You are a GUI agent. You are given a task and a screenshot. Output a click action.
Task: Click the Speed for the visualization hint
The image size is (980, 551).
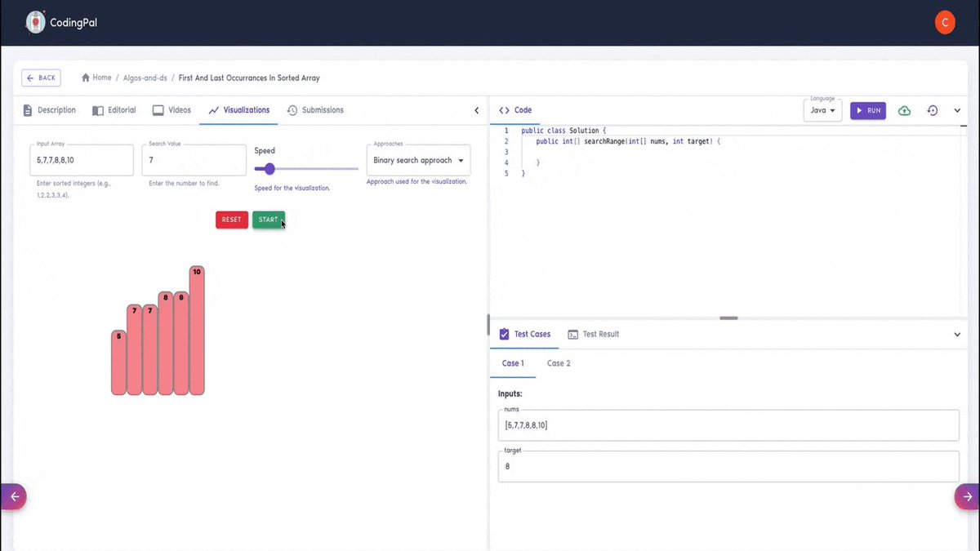coord(292,188)
